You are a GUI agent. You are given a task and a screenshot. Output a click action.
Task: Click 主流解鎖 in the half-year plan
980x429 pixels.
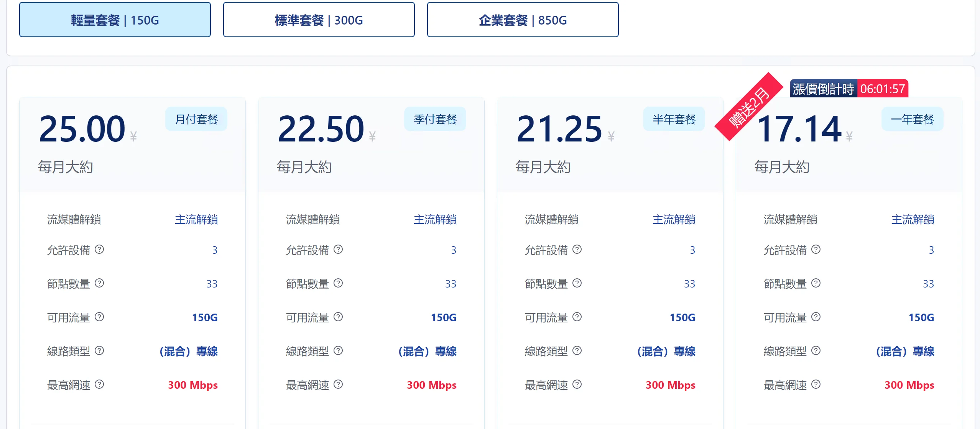[674, 220]
